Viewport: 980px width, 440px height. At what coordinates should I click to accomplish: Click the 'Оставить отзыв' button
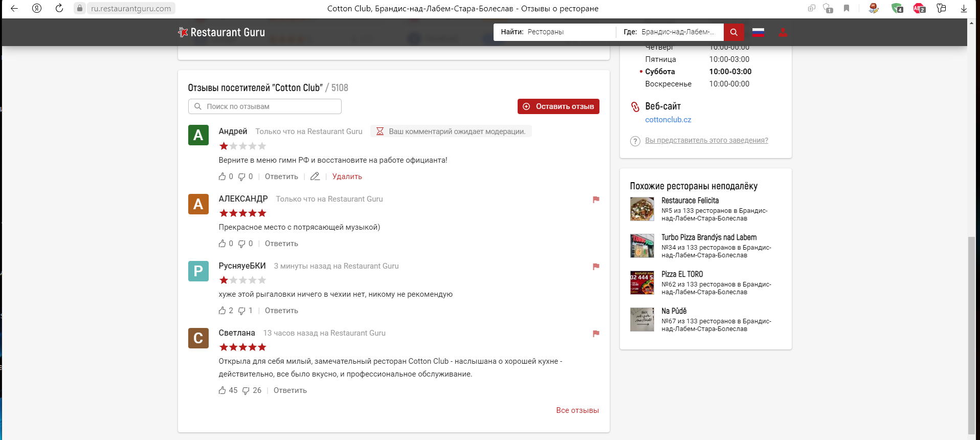[559, 106]
